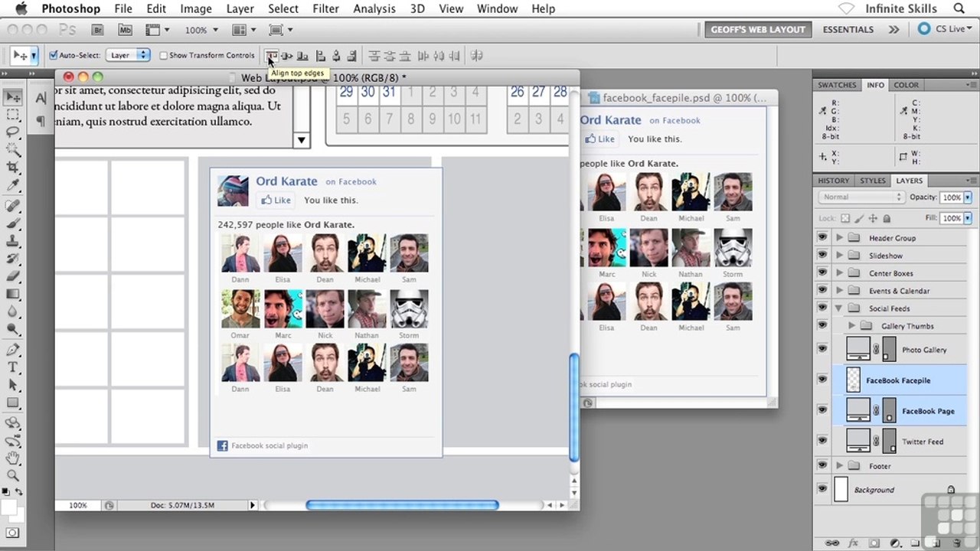Select the Eyedropper tool

tap(13, 185)
